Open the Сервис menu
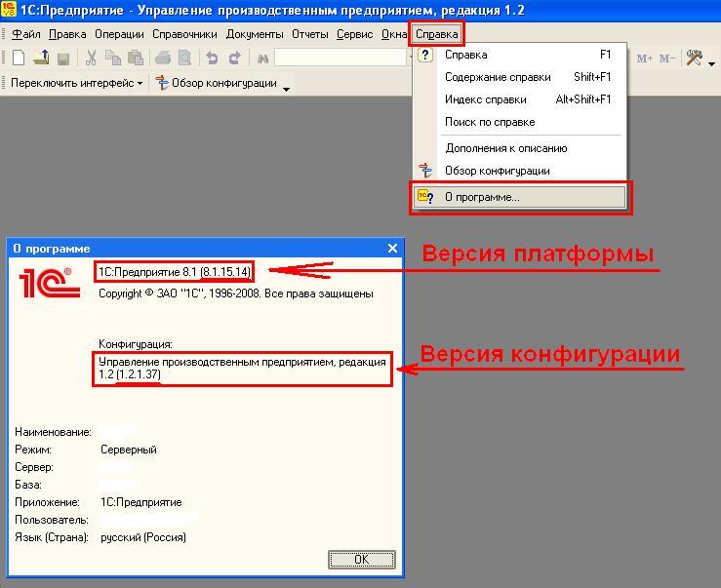Image resolution: width=721 pixels, height=588 pixels. pyautogui.click(x=354, y=34)
